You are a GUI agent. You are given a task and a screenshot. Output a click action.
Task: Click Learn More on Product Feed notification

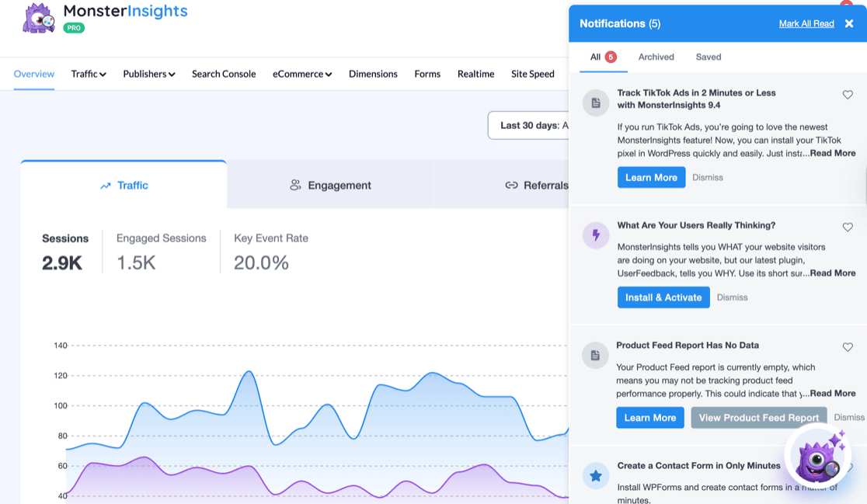coord(650,418)
